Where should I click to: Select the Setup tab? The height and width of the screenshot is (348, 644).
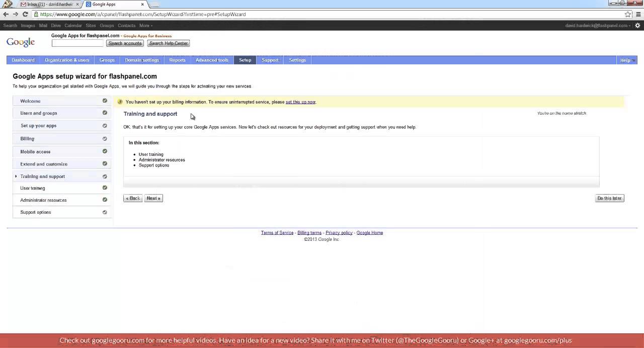click(245, 60)
